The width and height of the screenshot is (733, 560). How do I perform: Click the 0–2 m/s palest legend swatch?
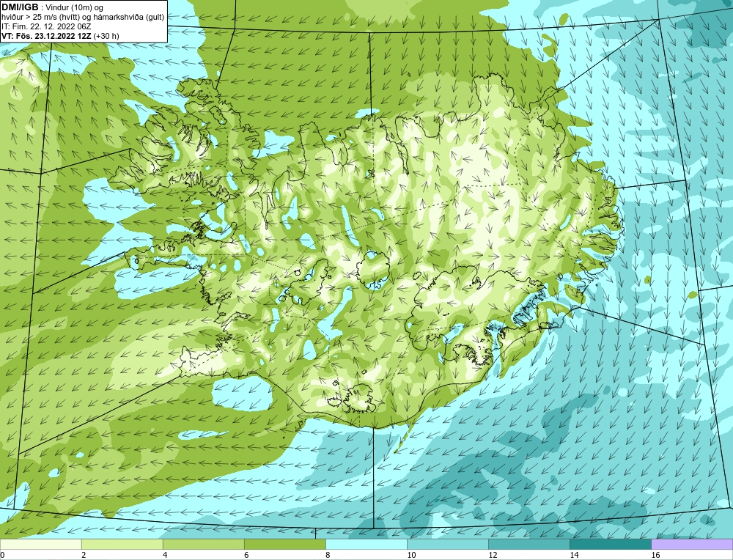[40, 545]
